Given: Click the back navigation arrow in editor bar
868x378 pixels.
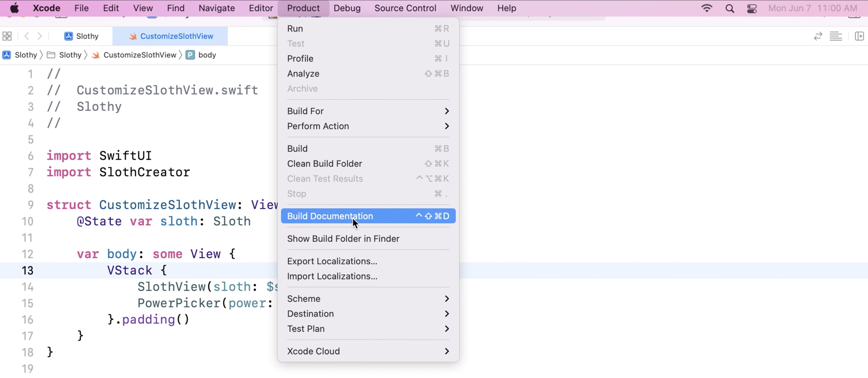Looking at the screenshot, I should coord(27,36).
